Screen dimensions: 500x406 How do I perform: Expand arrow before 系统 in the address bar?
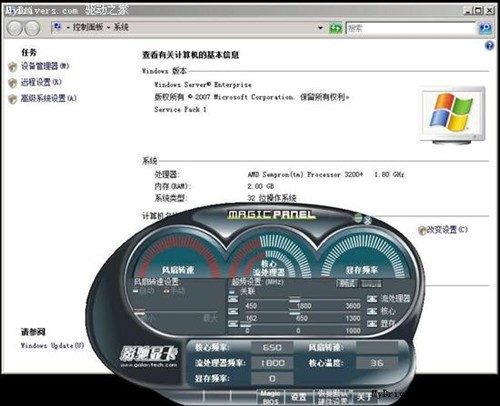pos(109,27)
